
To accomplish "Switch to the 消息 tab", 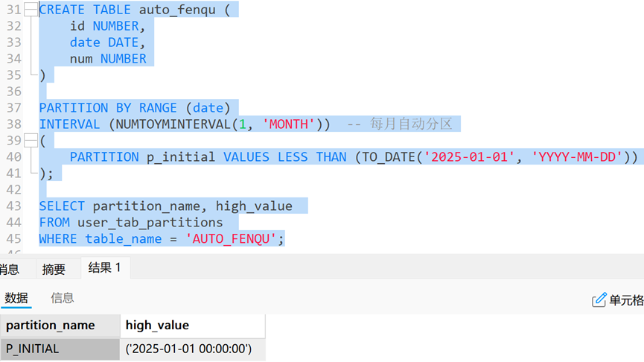I will click(x=9, y=269).
